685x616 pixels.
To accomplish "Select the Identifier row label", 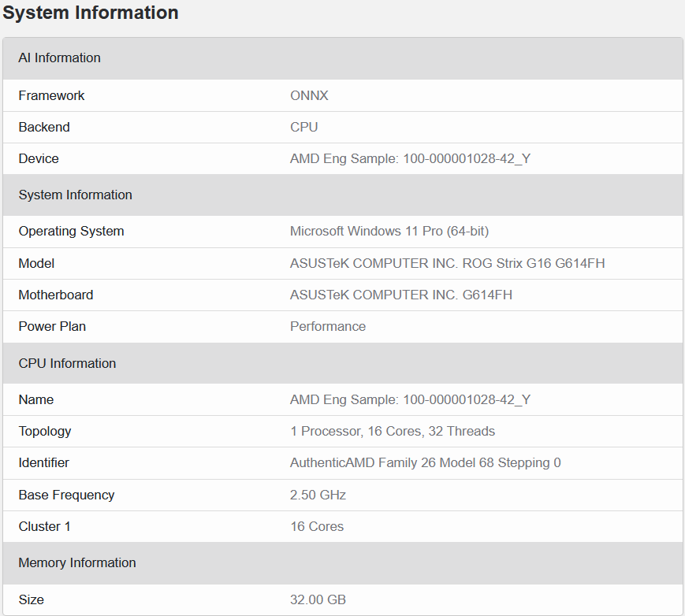I will click(x=44, y=463).
